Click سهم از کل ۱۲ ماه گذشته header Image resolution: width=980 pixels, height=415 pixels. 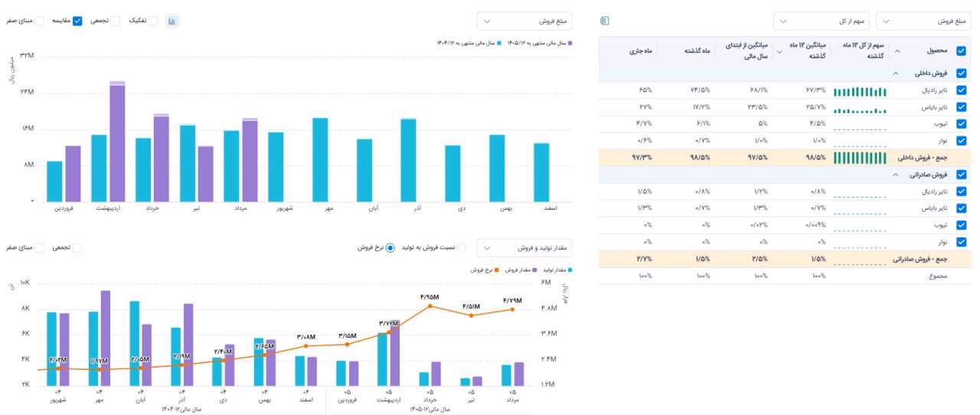coord(863,51)
